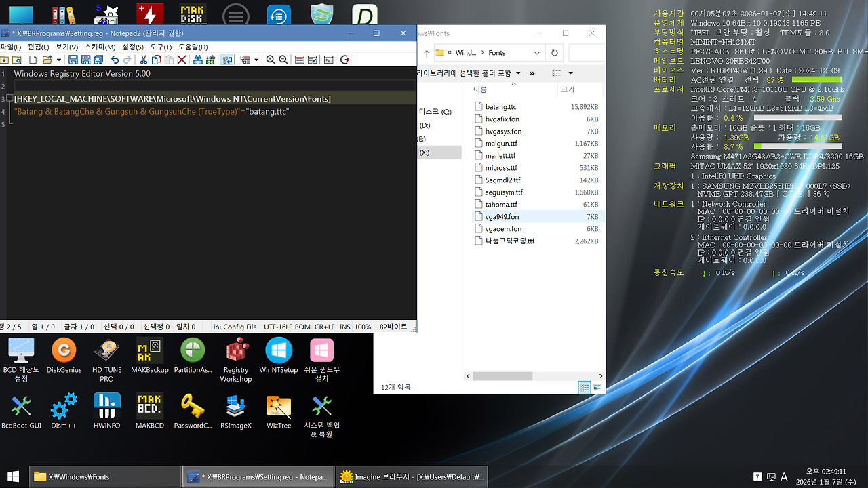868x488 pixels.
Task: Open the 보기(V) menu
Action: point(66,47)
